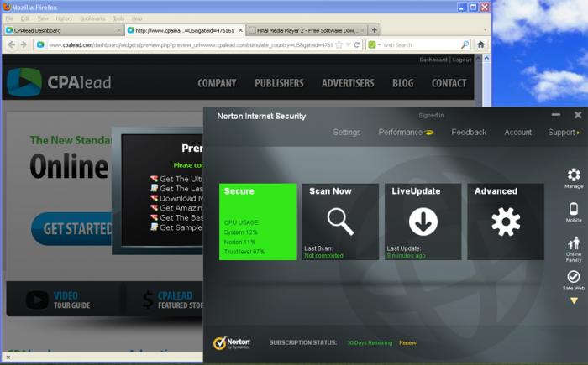Open Feedback in Norton

pos(469,133)
